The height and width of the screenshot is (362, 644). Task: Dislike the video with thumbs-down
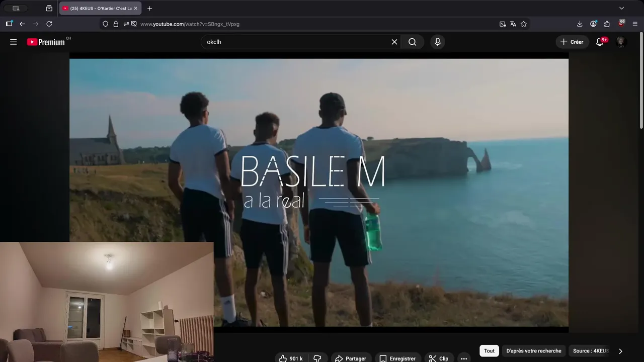point(317,358)
